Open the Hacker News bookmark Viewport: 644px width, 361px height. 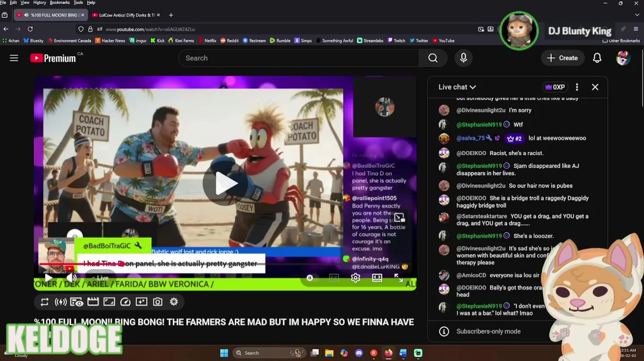[110, 41]
